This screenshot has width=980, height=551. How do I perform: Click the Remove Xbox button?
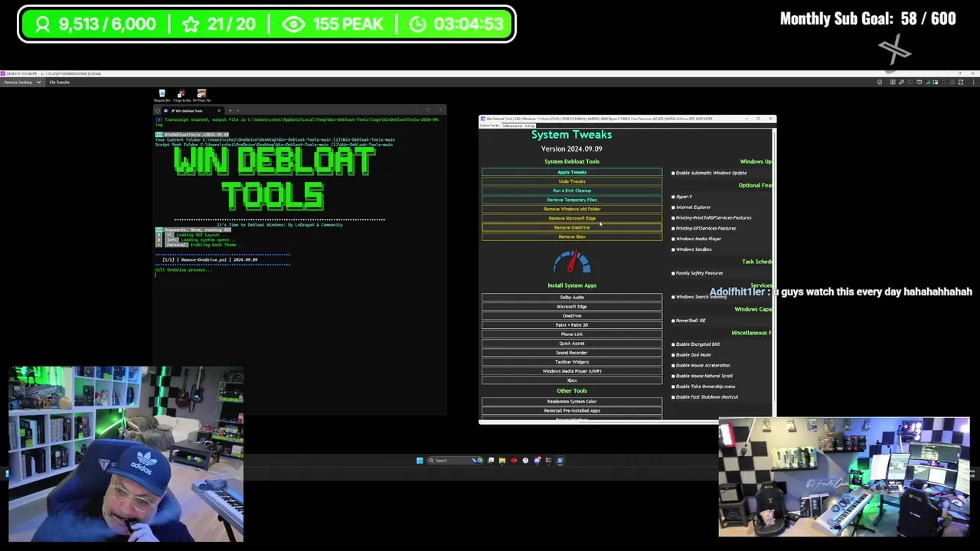(572, 236)
